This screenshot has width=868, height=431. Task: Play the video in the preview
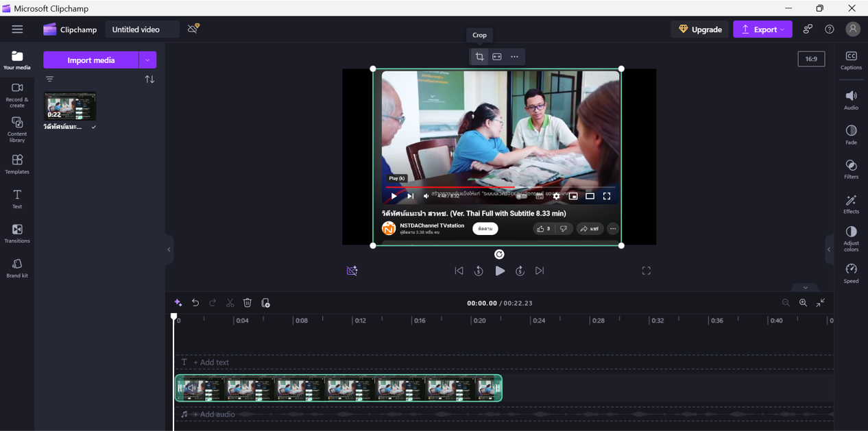500,271
